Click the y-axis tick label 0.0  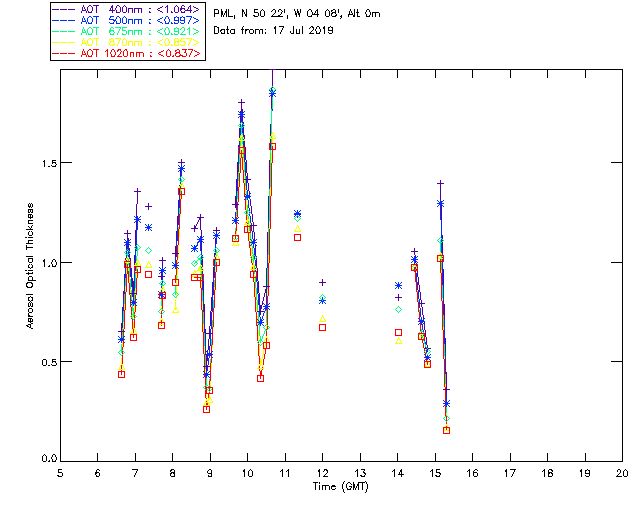[49, 459]
